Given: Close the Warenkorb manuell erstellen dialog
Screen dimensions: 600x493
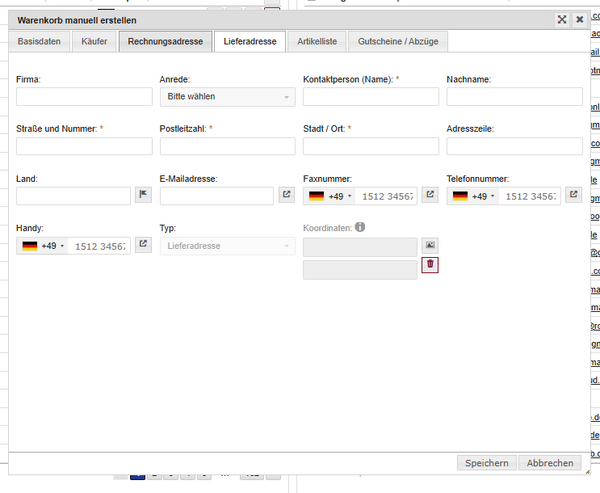Looking at the screenshot, I should click(580, 20).
